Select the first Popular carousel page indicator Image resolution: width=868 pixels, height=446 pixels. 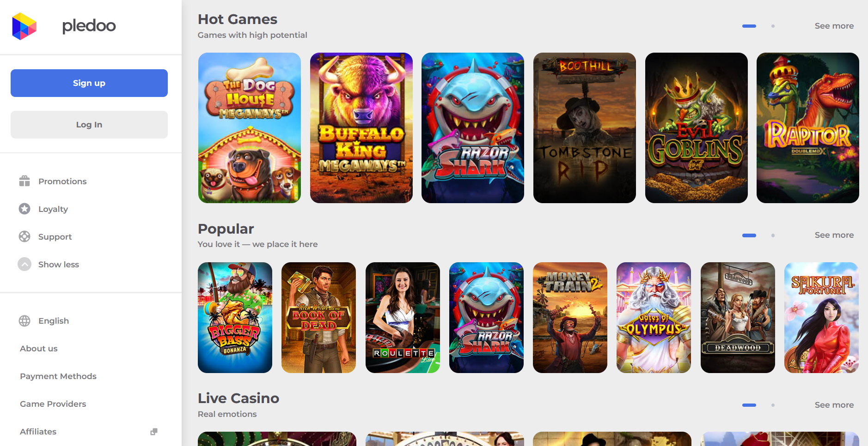[x=749, y=235]
